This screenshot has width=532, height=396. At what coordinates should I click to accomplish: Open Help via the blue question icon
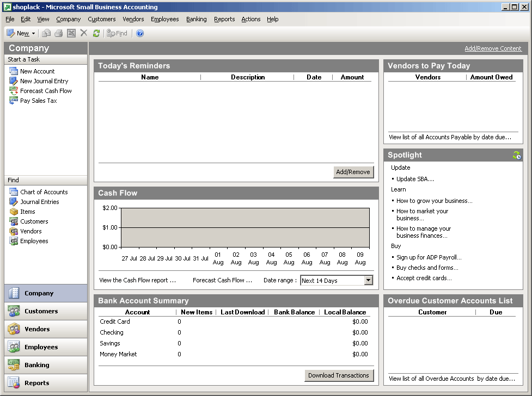(140, 33)
